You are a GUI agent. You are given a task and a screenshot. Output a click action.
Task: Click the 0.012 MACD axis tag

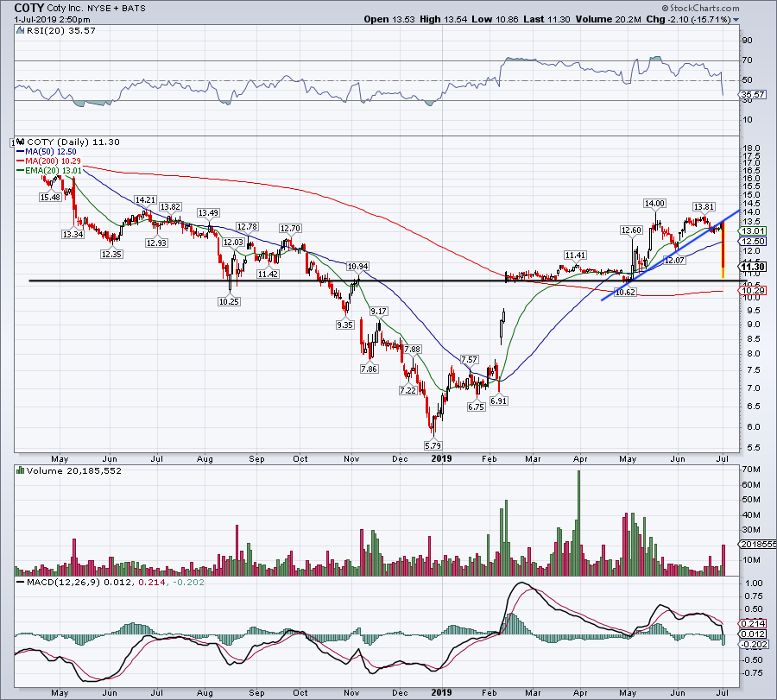(752, 634)
